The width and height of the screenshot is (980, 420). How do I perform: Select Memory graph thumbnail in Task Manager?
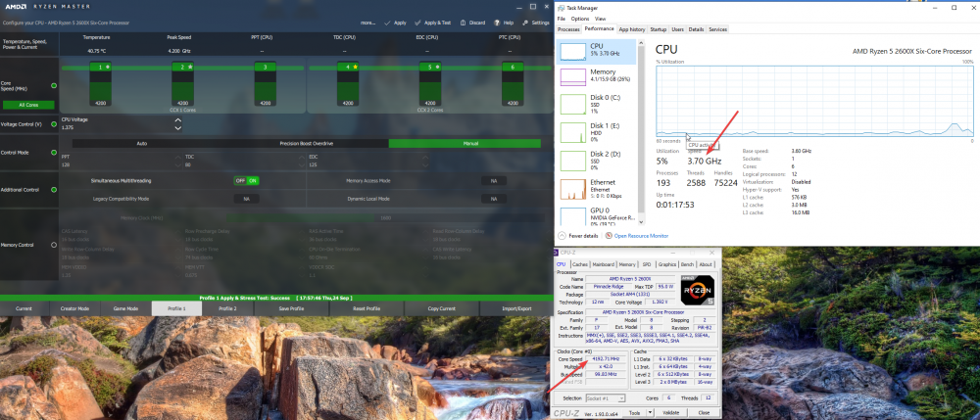(x=573, y=76)
